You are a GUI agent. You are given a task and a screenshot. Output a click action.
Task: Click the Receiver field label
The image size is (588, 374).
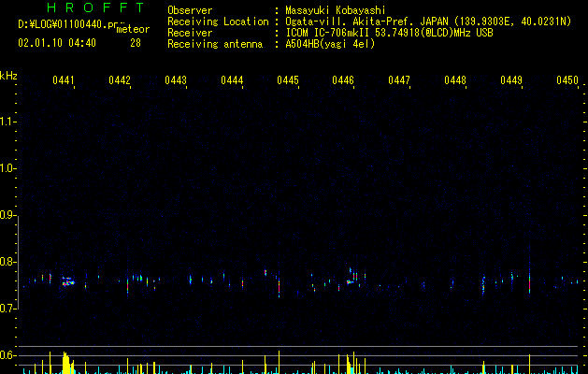coord(190,33)
